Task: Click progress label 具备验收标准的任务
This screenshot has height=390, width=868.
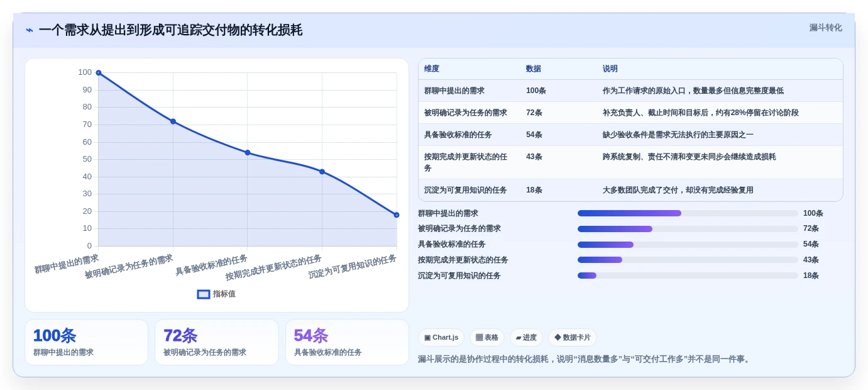Action: point(452,245)
